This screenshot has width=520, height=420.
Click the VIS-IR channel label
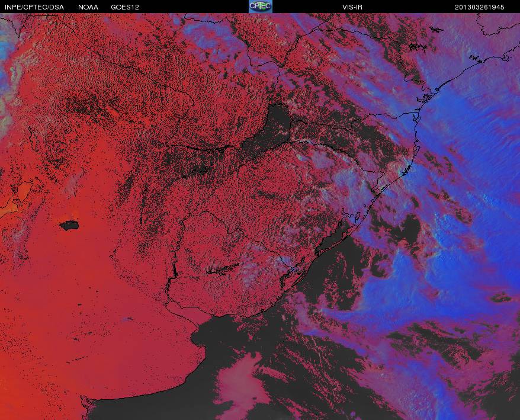click(352, 7)
